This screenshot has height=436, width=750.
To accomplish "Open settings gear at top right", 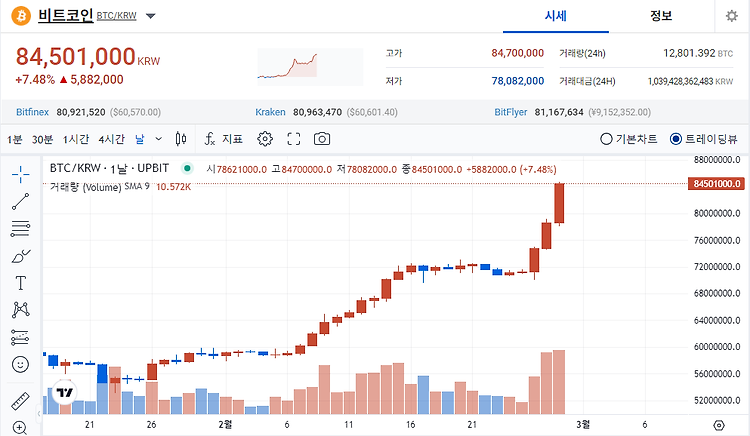I will click(x=732, y=16).
